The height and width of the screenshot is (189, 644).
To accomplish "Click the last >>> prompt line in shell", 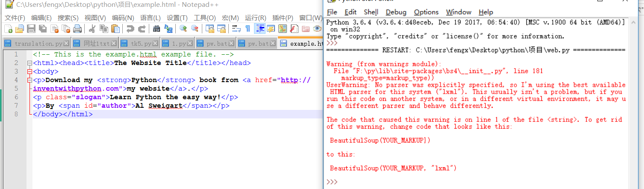I will (x=385, y=182).
